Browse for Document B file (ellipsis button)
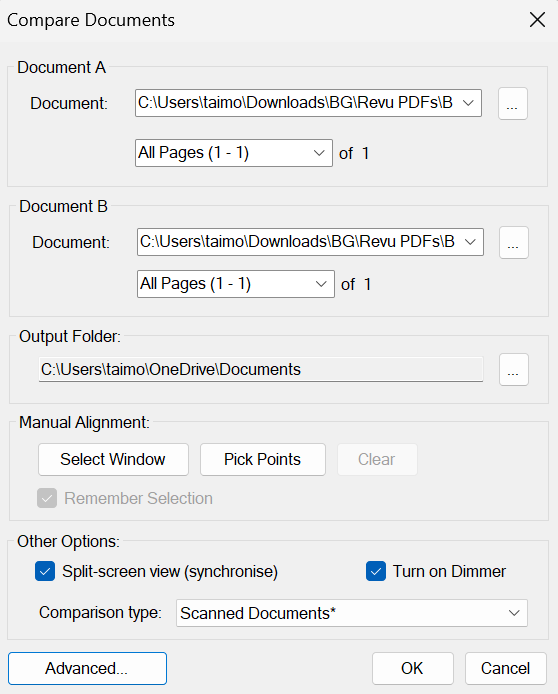 pyautogui.click(x=514, y=243)
